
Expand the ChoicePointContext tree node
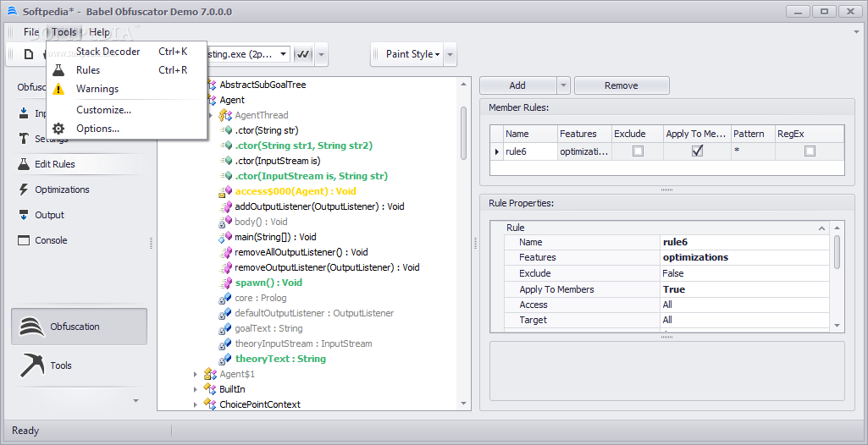click(x=196, y=404)
